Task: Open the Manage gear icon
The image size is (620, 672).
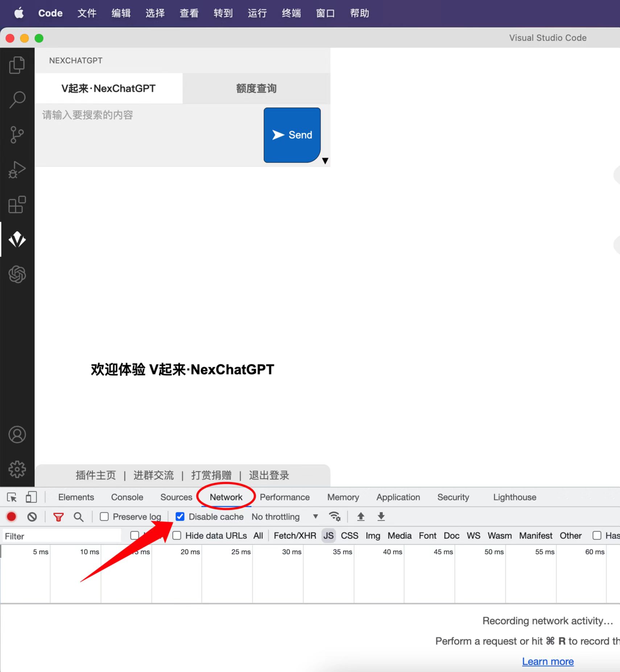Action: (17, 470)
